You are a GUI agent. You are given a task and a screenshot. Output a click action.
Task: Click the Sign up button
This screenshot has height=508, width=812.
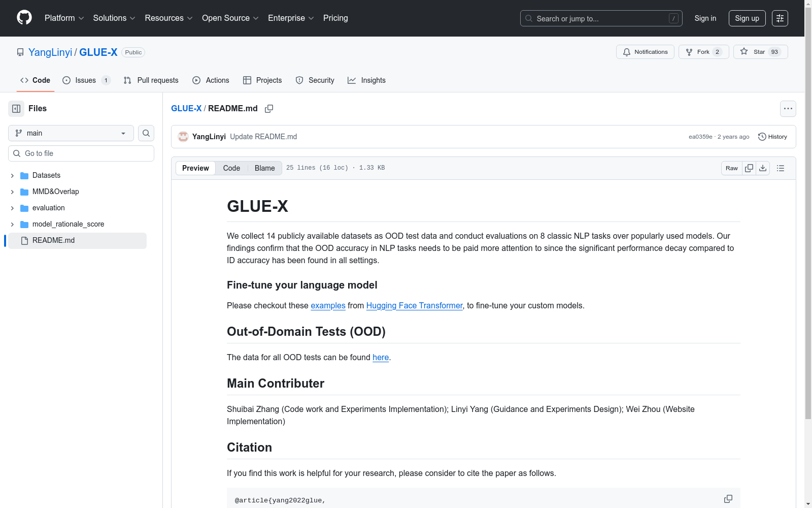coord(747,18)
